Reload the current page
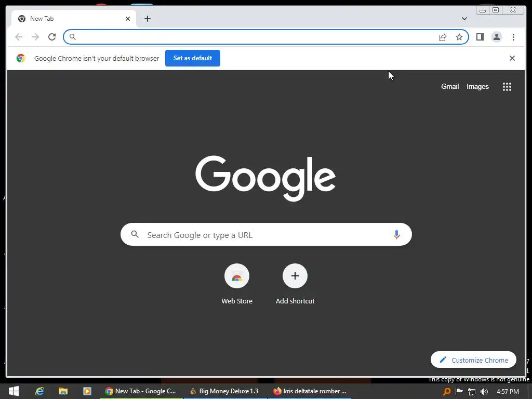The width and height of the screenshot is (532, 399). tap(52, 37)
